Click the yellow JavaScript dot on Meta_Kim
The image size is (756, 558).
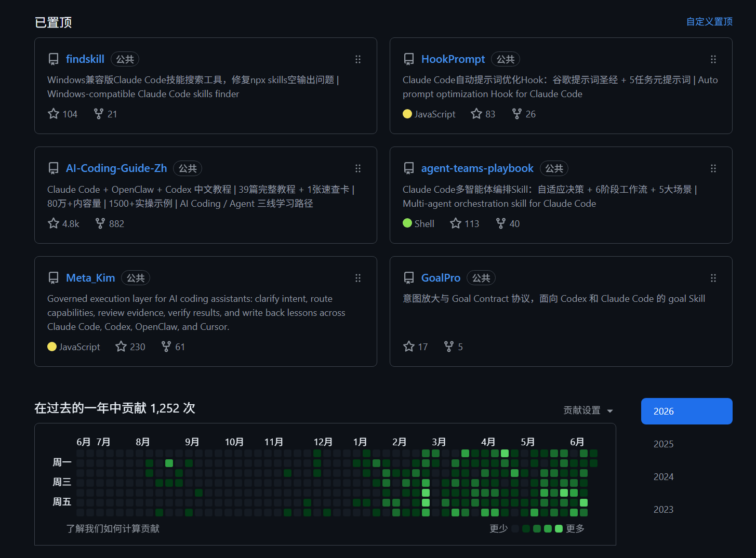pos(52,347)
